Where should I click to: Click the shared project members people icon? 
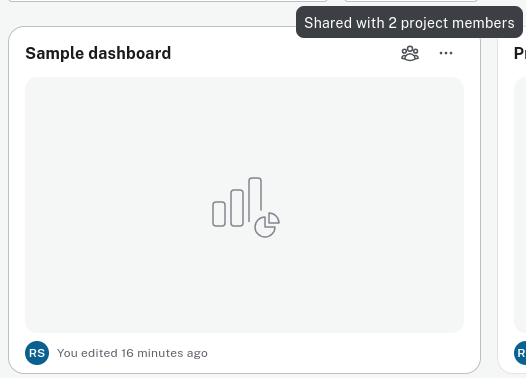click(x=410, y=53)
